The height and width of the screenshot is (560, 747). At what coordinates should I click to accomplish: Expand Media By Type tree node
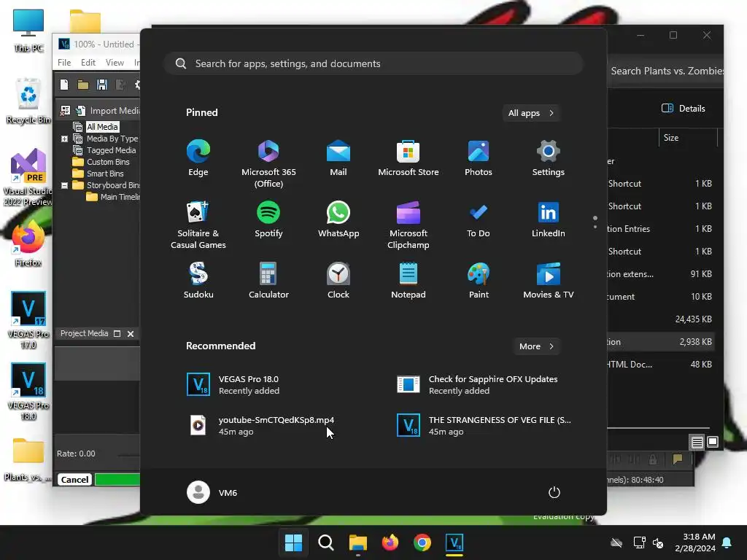point(64,139)
